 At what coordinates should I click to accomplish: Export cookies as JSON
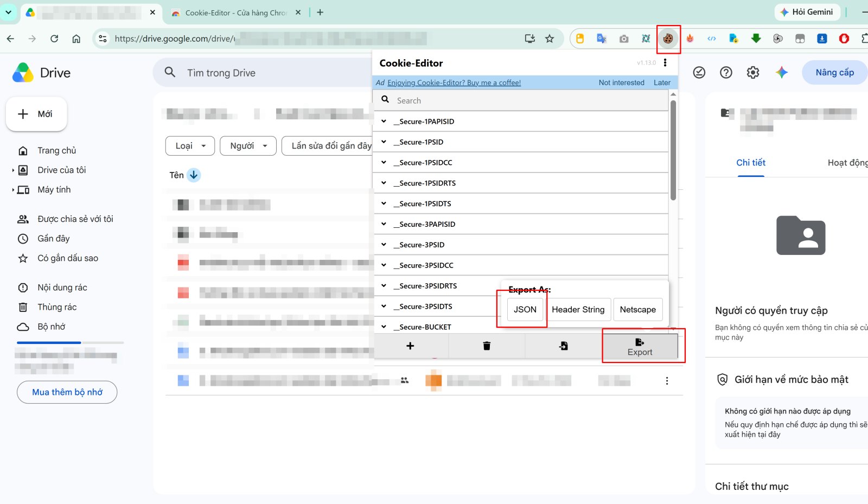(x=525, y=309)
